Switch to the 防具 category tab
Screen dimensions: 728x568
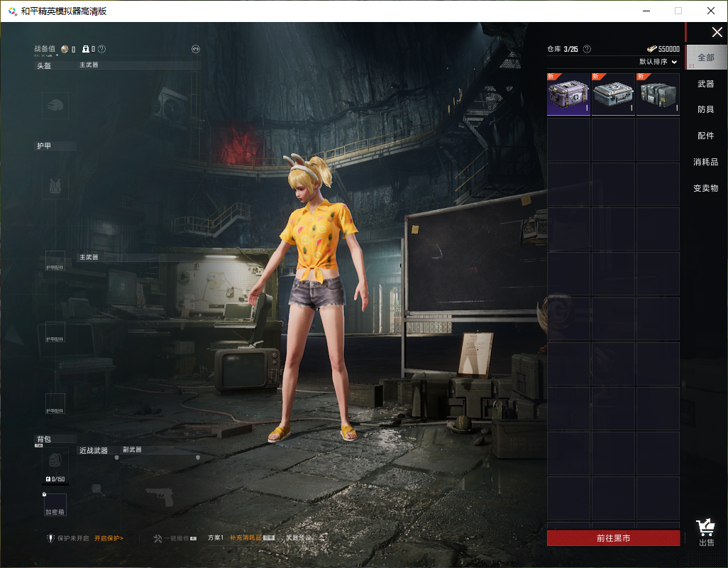[x=706, y=109]
